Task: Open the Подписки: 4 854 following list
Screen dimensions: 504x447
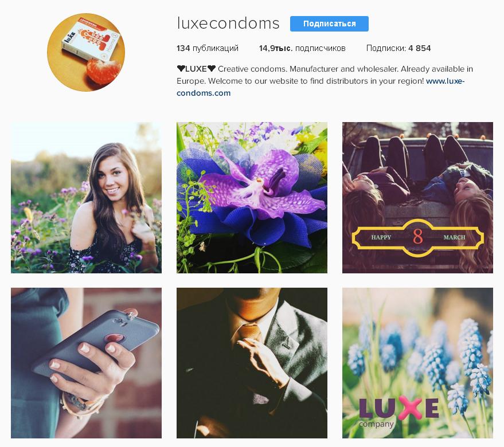Action: 398,48
